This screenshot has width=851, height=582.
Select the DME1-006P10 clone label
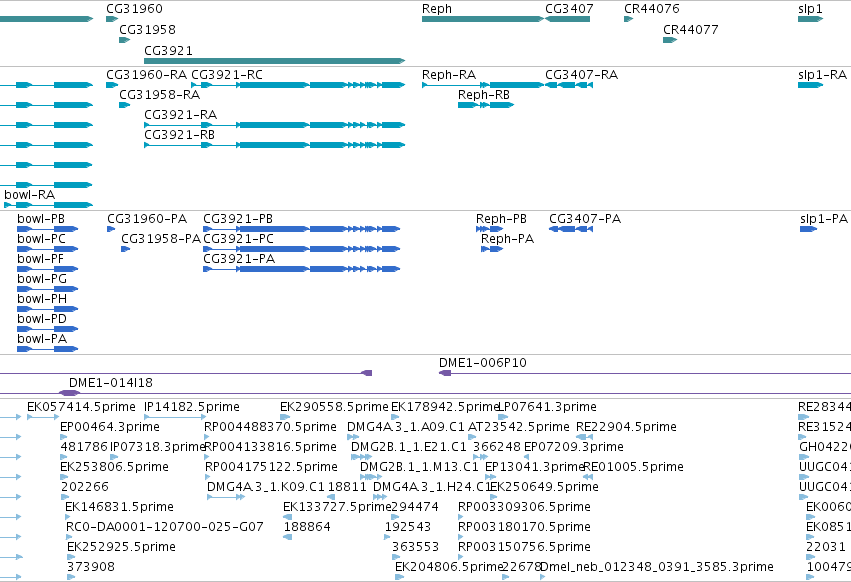click(482, 363)
